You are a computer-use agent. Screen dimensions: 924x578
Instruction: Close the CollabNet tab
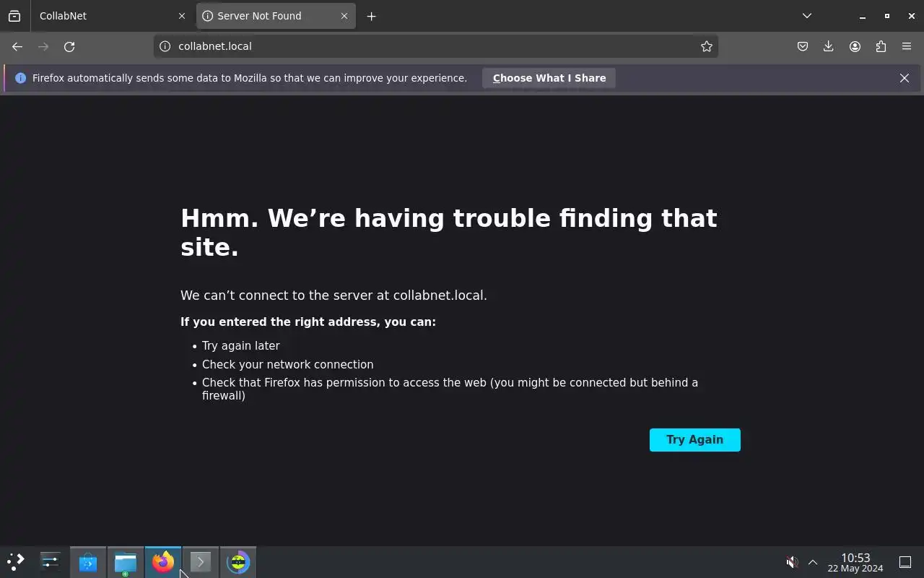tap(181, 16)
